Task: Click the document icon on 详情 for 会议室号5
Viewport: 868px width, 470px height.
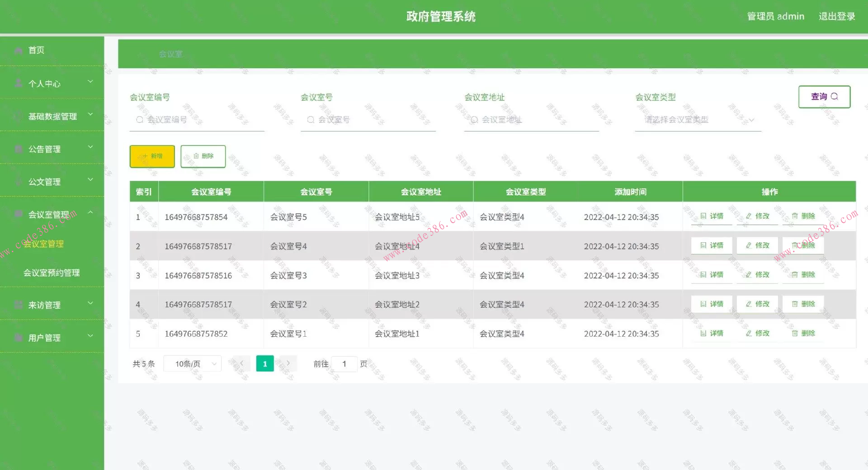Action: tap(703, 216)
